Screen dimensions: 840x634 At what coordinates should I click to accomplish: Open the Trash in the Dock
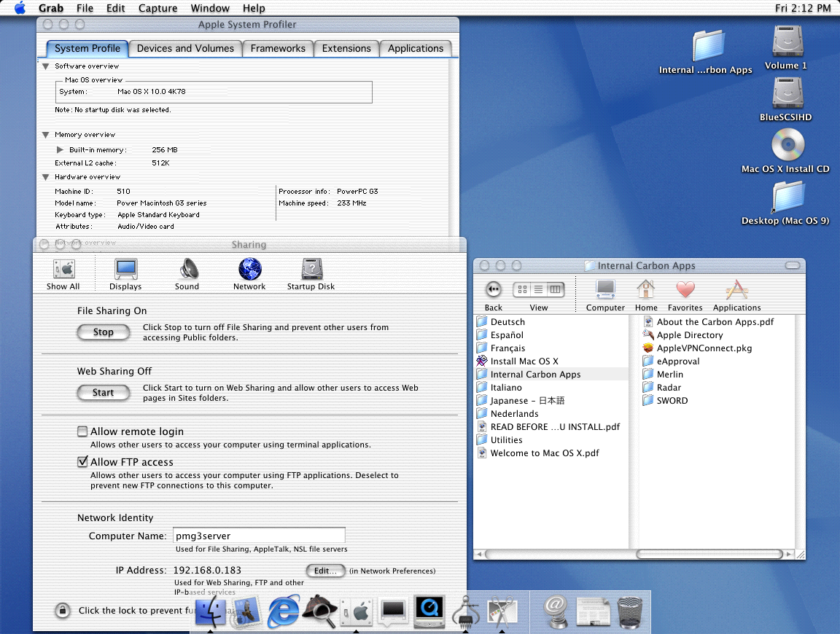629,611
